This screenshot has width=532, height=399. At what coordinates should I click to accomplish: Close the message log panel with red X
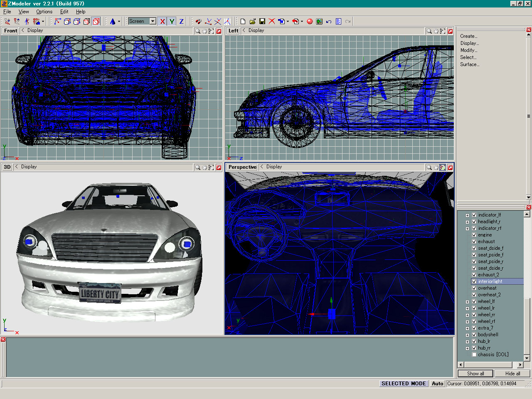click(x=3, y=340)
